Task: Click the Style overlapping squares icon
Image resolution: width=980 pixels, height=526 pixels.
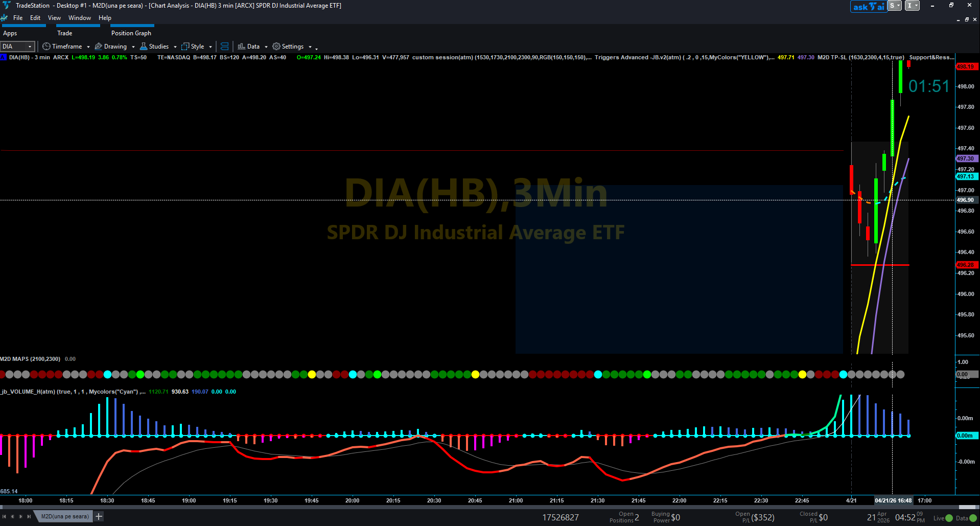Action: [185, 47]
